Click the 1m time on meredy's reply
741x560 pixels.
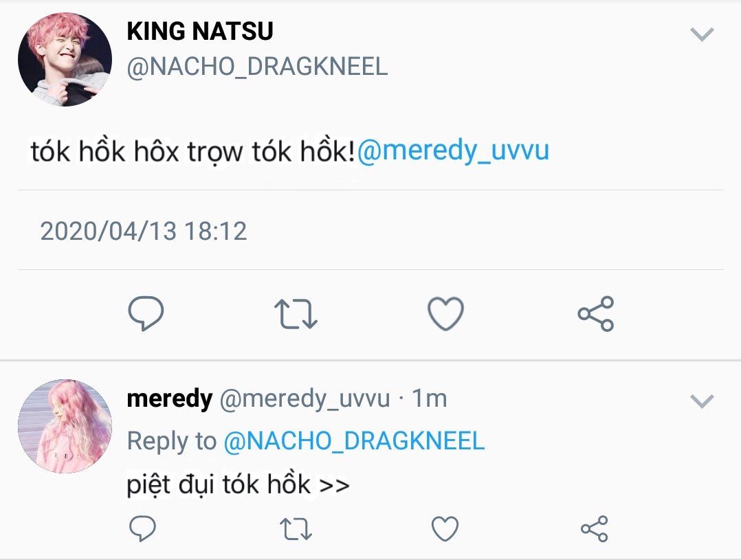430,399
